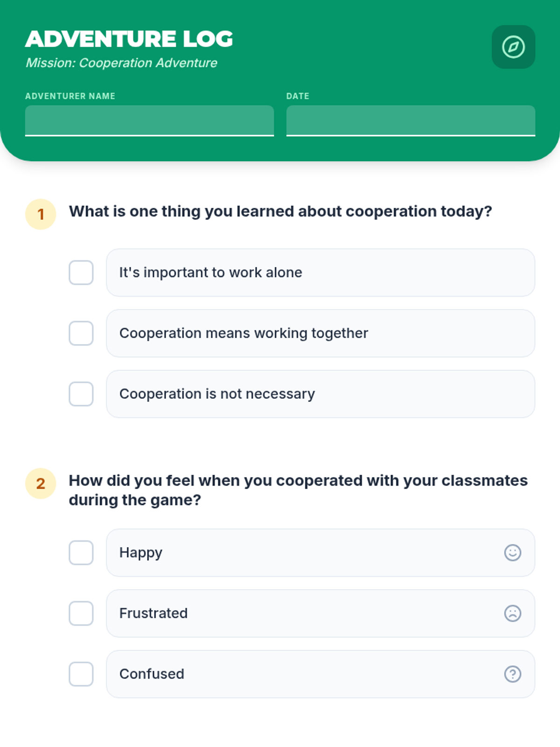Click the smiley face icon beside Happy
Image resolution: width=560 pixels, height=747 pixels.
point(512,553)
